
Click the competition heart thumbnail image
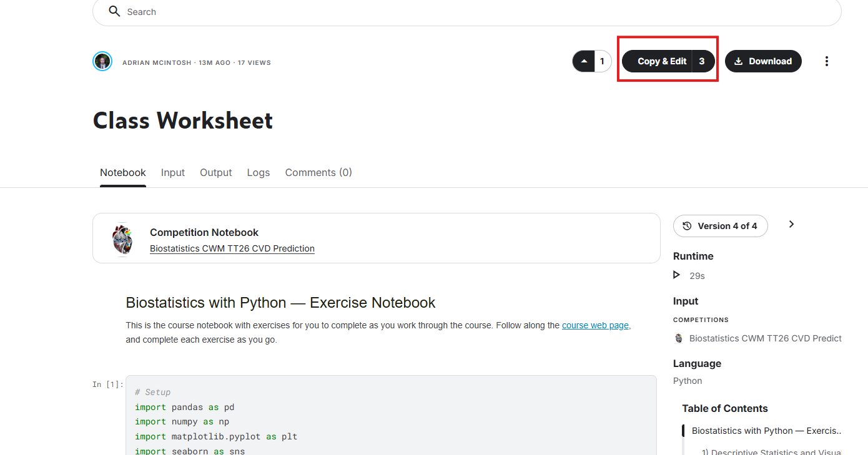pyautogui.click(x=122, y=239)
